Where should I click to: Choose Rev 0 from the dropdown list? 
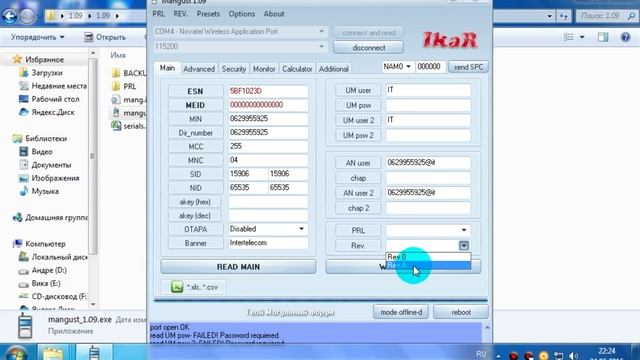(428, 257)
